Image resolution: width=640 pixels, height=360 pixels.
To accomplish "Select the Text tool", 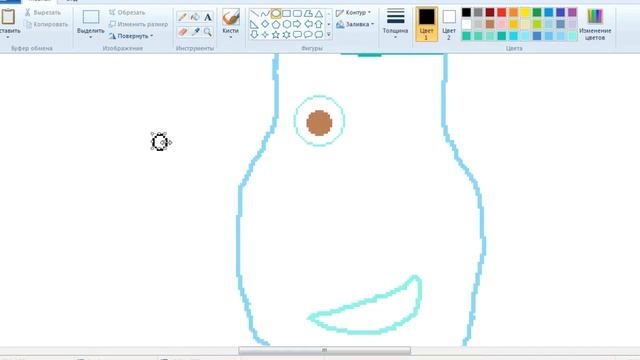I will tap(208, 17).
